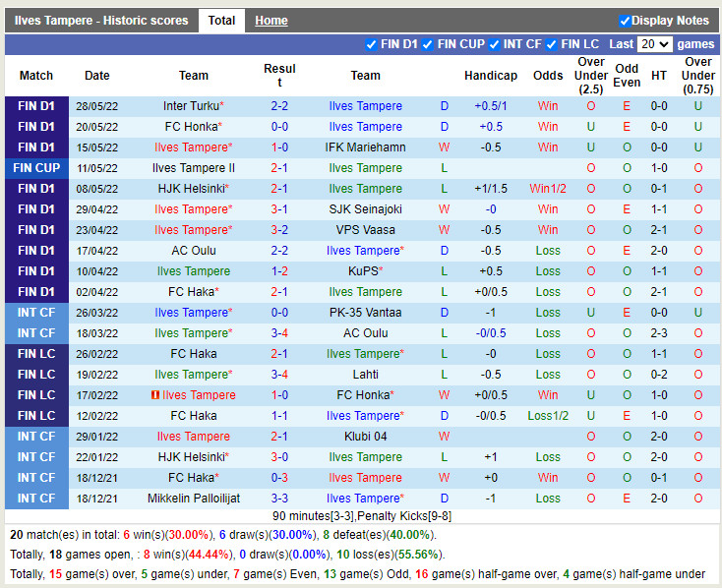This screenshot has height=588, width=722.
Task: Click the score of the 28/05/22 match
Action: point(279,106)
